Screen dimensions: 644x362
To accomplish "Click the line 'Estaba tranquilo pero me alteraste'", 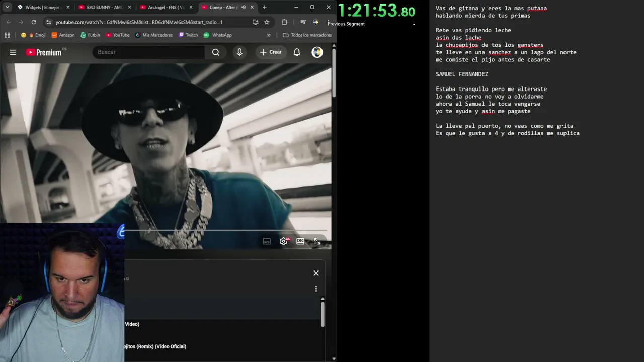I will (491, 89).
